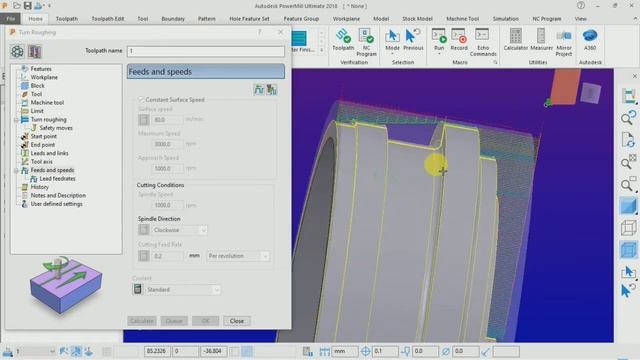This screenshot has height=360, width=640.
Task: Switch to the Workplane tab
Action: pyautogui.click(x=346, y=19)
